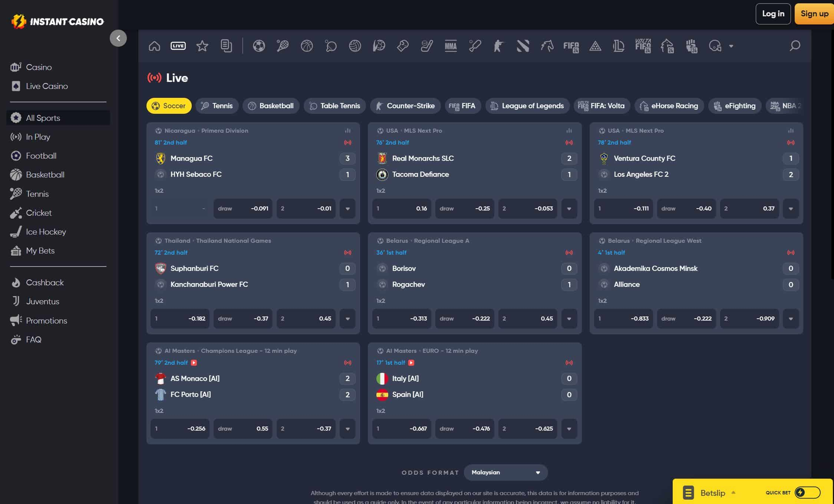Expand odds options for Borisov vs Rogachev match

point(569,318)
